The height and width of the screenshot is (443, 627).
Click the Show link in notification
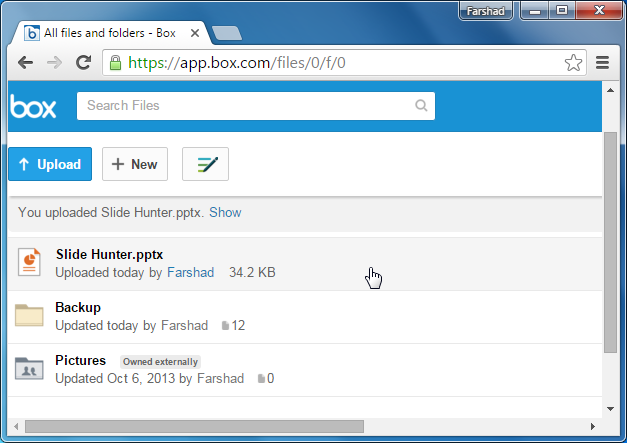pos(225,213)
